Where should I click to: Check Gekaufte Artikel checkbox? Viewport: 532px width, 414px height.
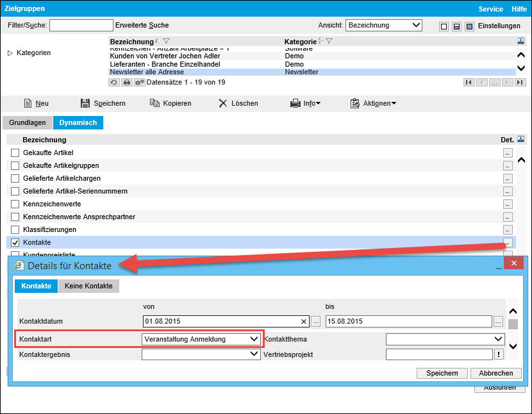tap(15, 153)
